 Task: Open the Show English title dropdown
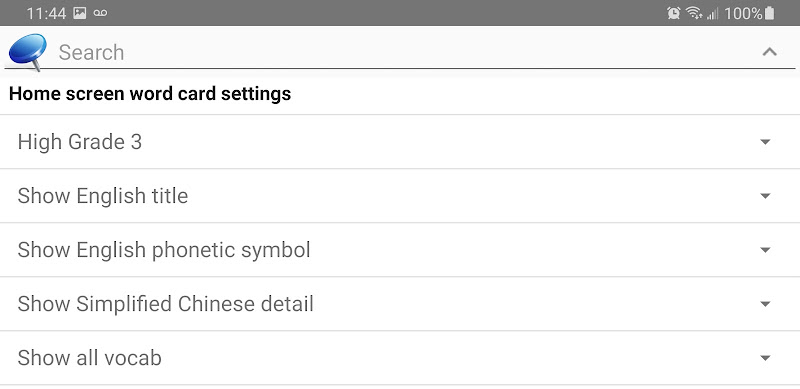tap(400, 196)
